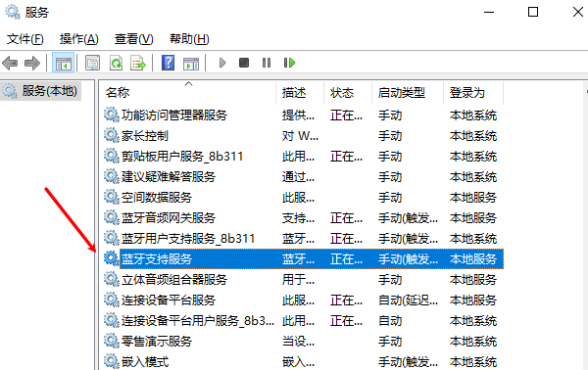Open the 操作(A) menu
The width and height of the screenshot is (588, 370).
tap(78, 39)
